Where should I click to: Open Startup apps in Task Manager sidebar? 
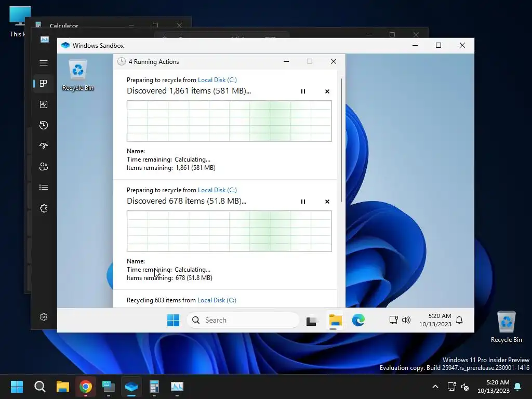pyautogui.click(x=44, y=146)
